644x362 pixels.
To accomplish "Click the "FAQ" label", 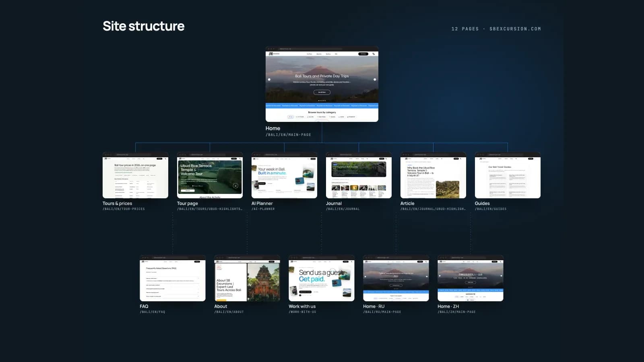I will [x=144, y=306].
